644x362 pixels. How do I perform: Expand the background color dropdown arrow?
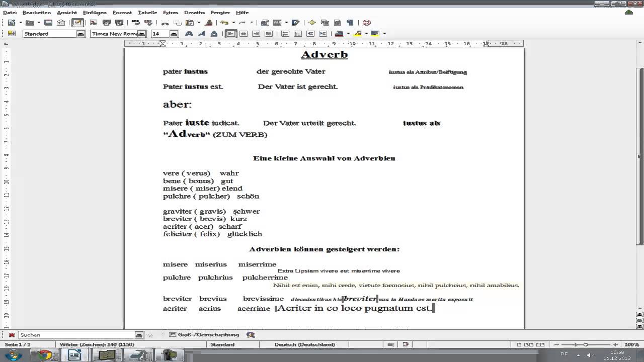click(384, 34)
